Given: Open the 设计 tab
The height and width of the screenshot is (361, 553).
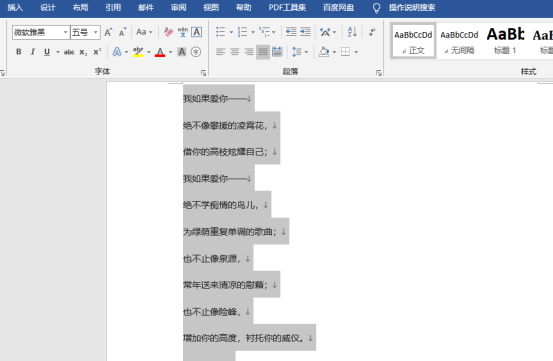Looking at the screenshot, I should (48, 7).
